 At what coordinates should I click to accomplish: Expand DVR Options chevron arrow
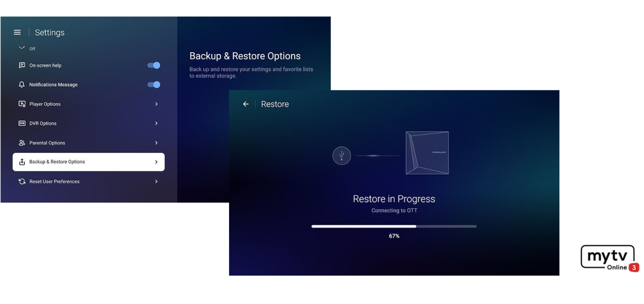click(x=156, y=123)
